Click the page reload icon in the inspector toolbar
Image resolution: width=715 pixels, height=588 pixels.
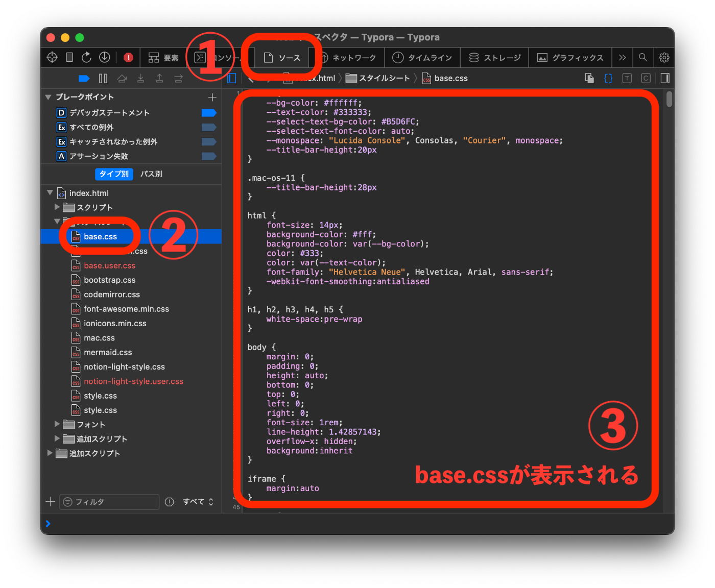(x=86, y=57)
